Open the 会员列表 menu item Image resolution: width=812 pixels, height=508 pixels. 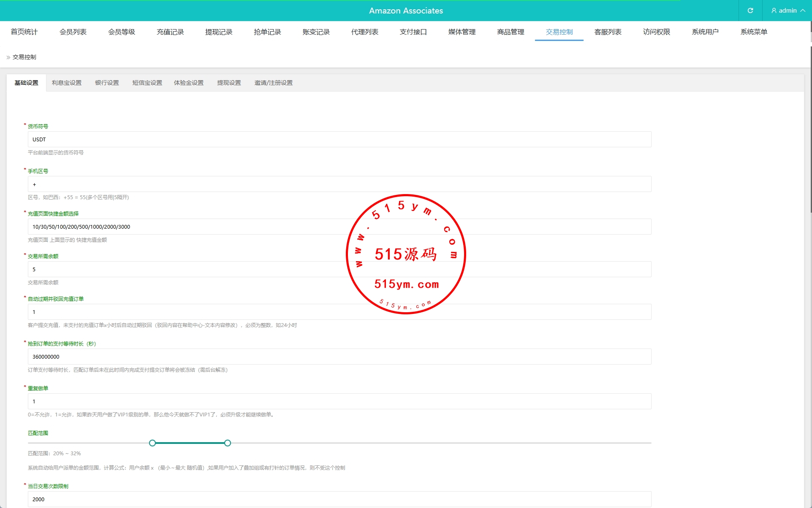click(x=73, y=32)
